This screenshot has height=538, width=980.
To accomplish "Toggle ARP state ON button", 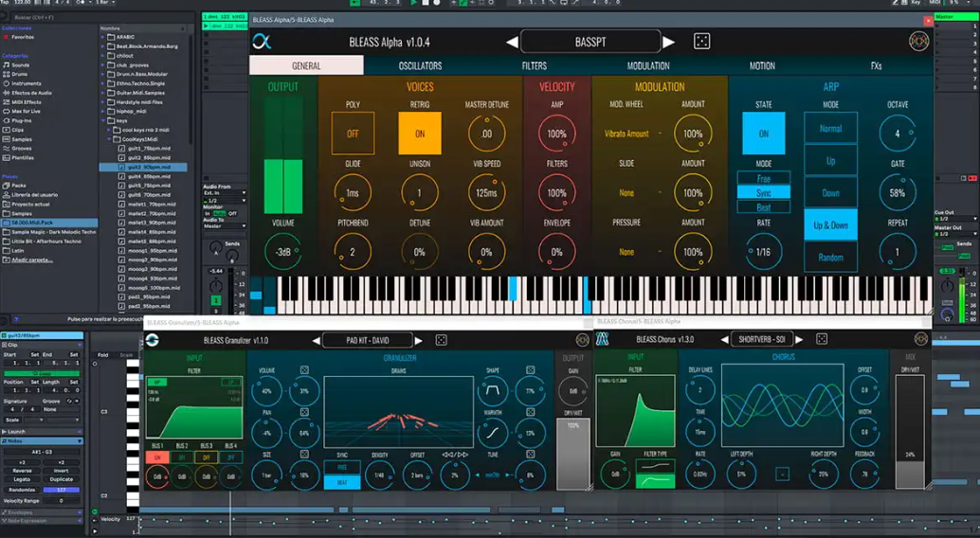I will pos(763,134).
